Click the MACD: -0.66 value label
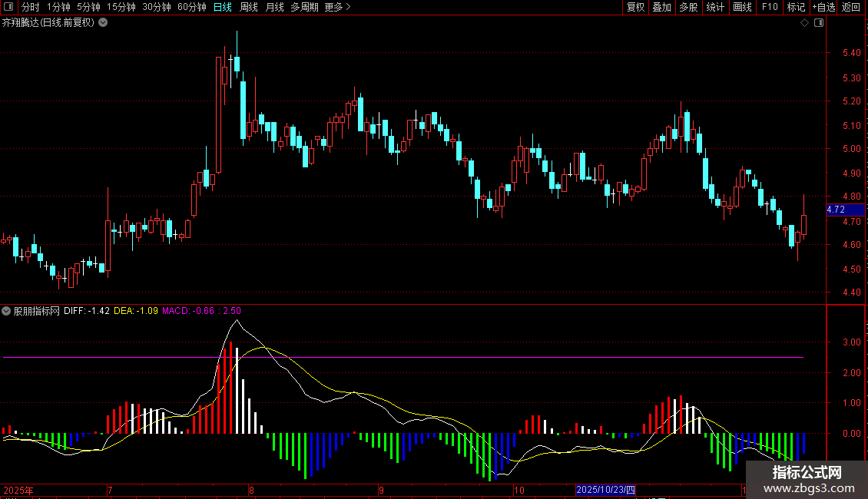868x499 pixels. pyautogui.click(x=188, y=311)
